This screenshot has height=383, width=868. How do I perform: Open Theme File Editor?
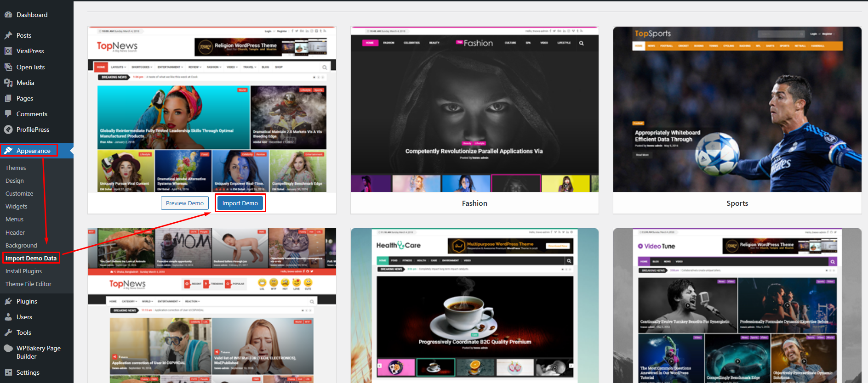[x=29, y=284]
